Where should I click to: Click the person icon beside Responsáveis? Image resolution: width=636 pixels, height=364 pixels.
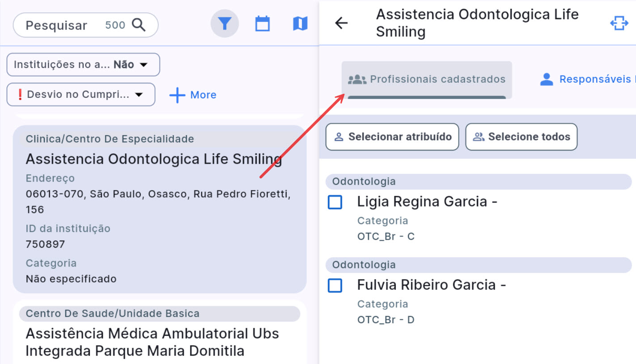546,80
